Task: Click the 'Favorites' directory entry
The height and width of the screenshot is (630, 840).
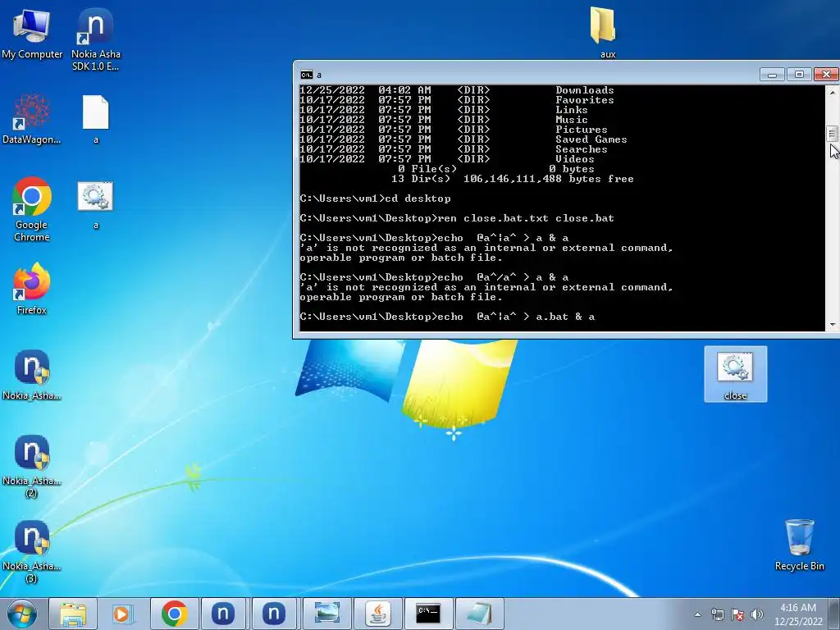Action: [584, 100]
